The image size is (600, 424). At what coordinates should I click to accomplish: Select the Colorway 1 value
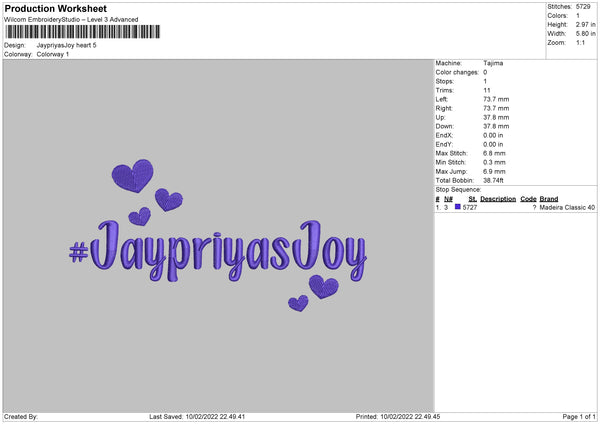click(53, 54)
